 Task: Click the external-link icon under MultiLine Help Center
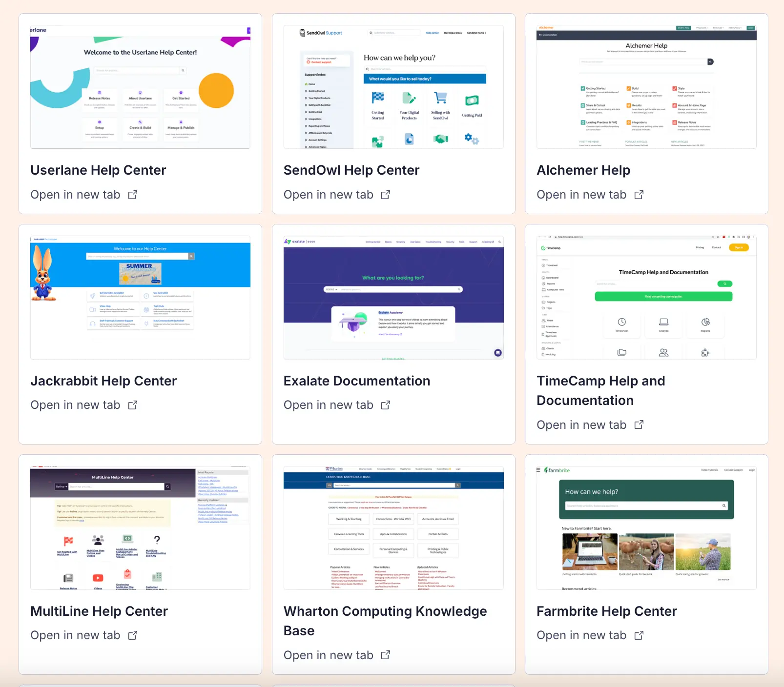(x=133, y=635)
